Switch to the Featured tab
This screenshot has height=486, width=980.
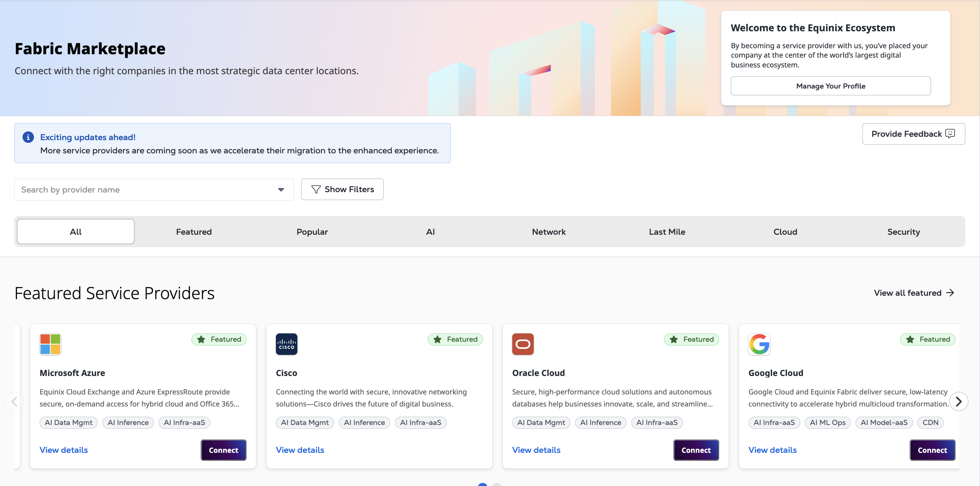point(194,232)
